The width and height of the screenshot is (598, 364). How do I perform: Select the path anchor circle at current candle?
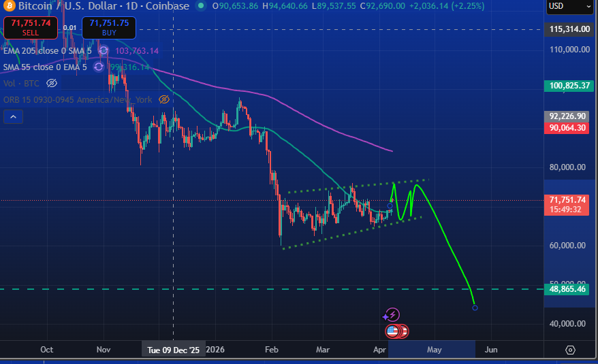pyautogui.click(x=390, y=206)
